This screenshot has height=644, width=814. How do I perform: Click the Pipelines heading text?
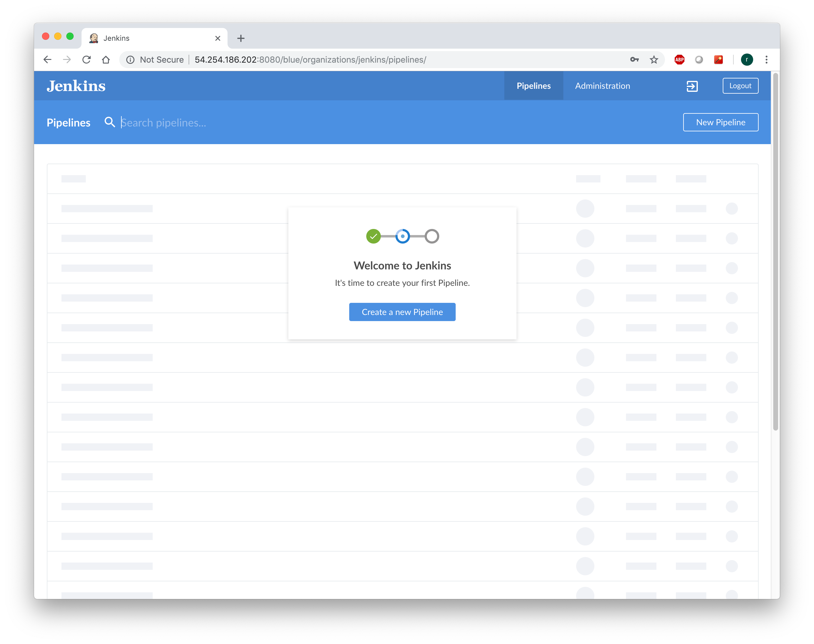coord(68,123)
